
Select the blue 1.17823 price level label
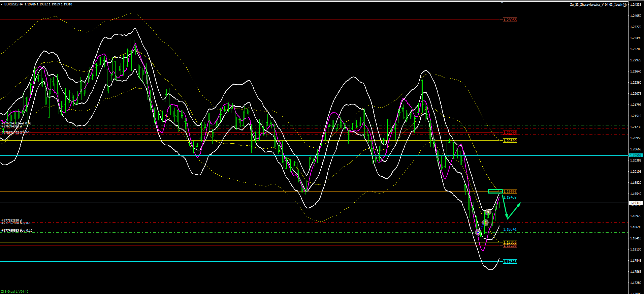click(x=510, y=262)
